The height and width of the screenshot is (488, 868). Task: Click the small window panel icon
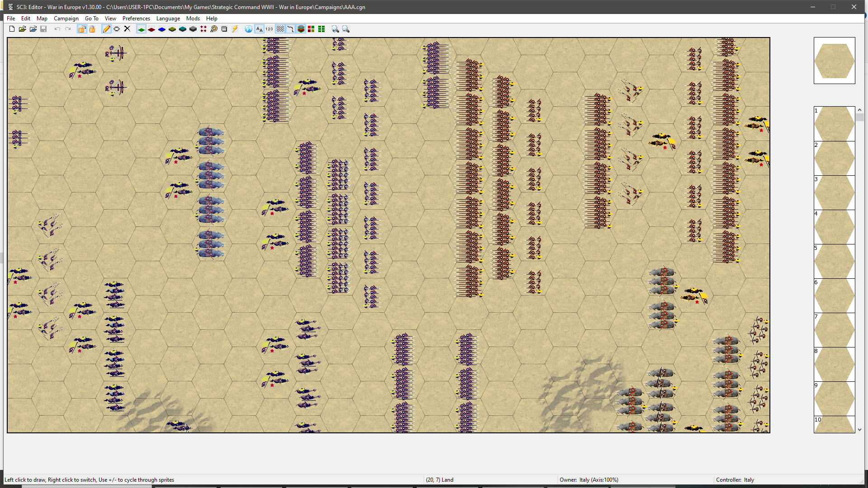[224, 29]
